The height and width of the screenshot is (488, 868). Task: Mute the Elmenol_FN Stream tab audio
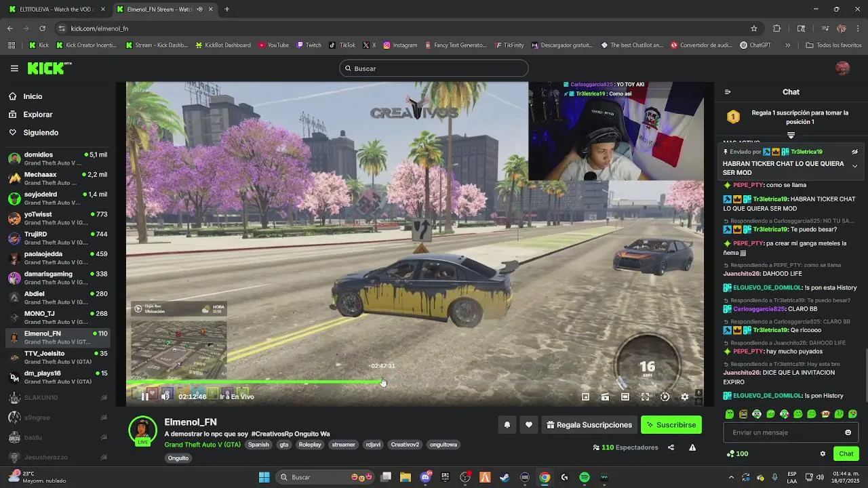[199, 9]
